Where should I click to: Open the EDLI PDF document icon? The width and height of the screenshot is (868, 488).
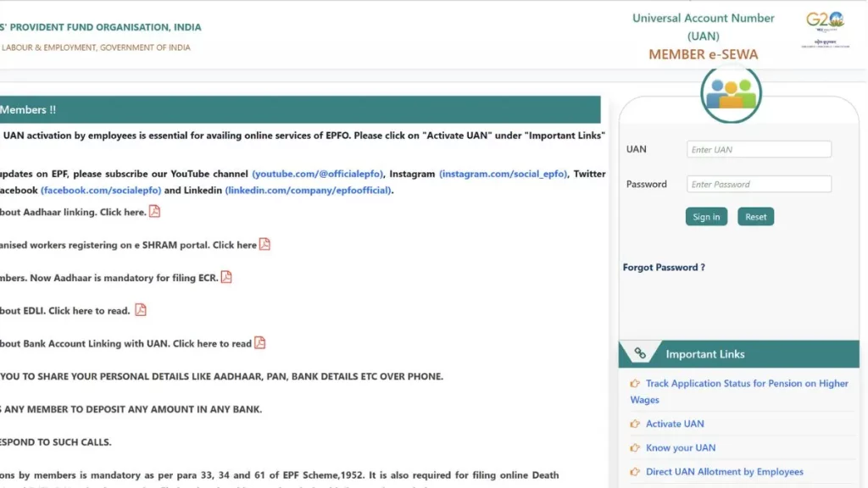click(x=141, y=310)
